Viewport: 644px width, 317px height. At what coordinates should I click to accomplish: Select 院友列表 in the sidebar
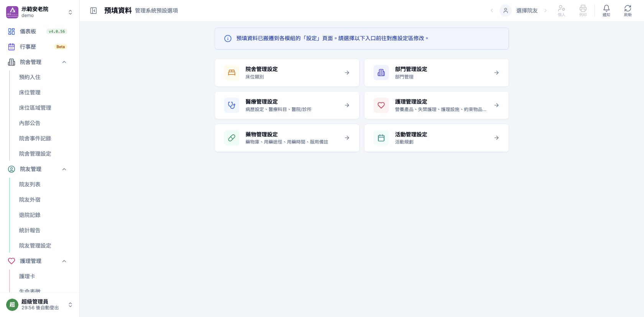[x=30, y=185]
